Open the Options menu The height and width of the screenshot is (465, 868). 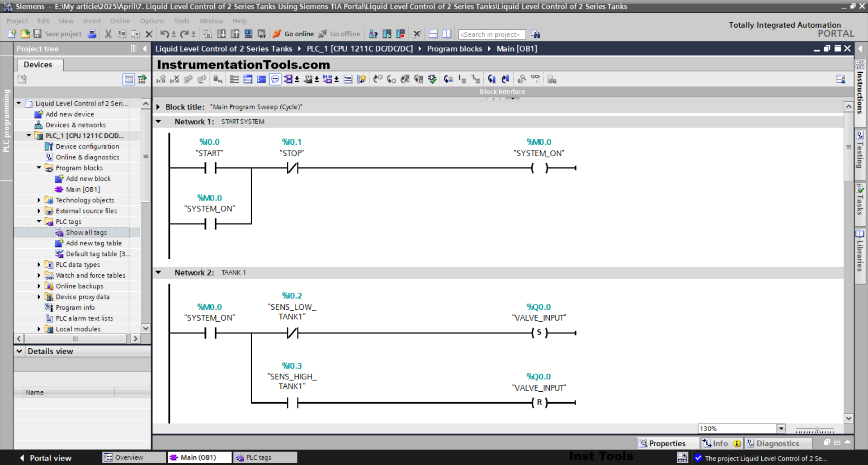(151, 21)
